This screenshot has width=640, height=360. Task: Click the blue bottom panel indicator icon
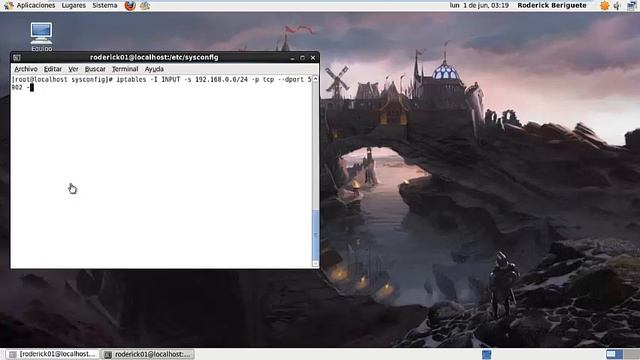tap(487, 354)
